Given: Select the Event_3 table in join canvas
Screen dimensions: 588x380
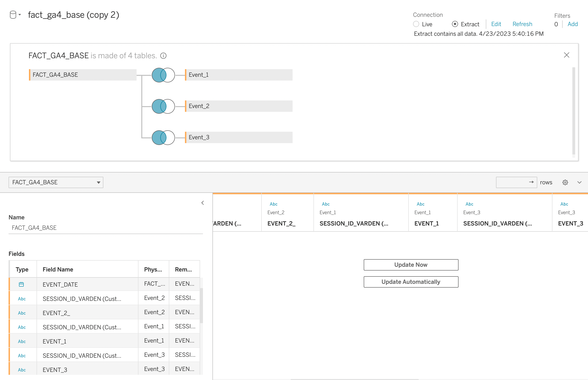Looking at the screenshot, I should pos(239,137).
